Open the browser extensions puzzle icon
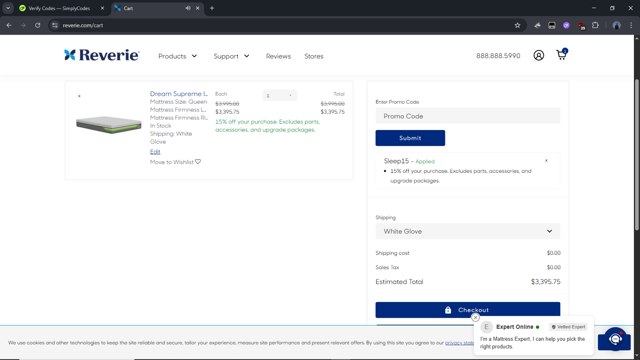The height and width of the screenshot is (360, 640). 595,25
